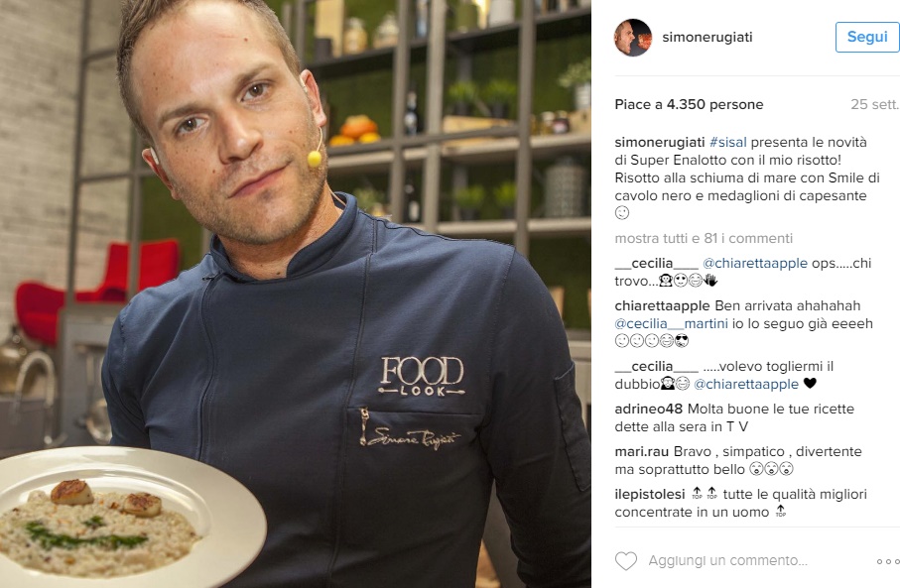Viewport: 900px width, 588px height.
Task: Click the heart like icon
Action: (x=626, y=560)
